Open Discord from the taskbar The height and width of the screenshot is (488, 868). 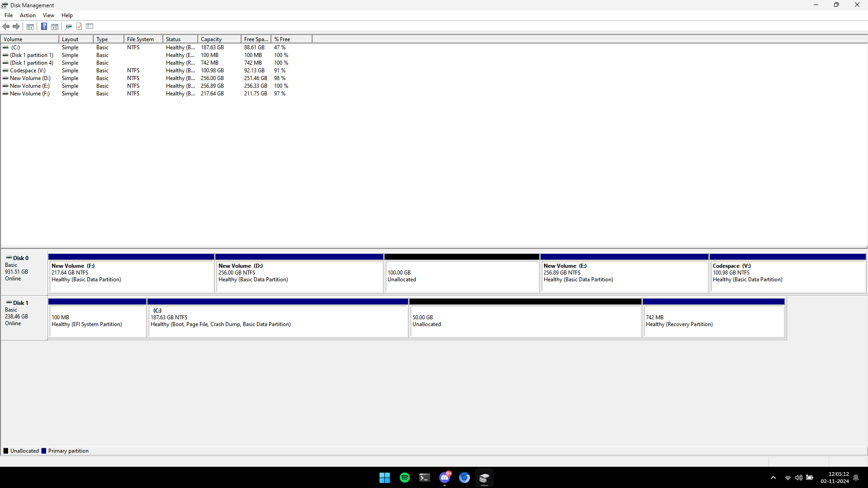445,478
